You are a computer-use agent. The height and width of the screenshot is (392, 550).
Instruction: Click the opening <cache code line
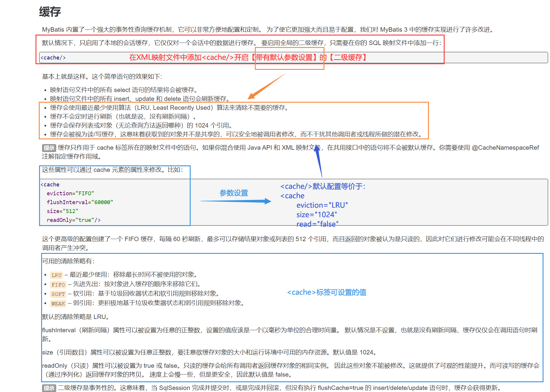(x=50, y=184)
